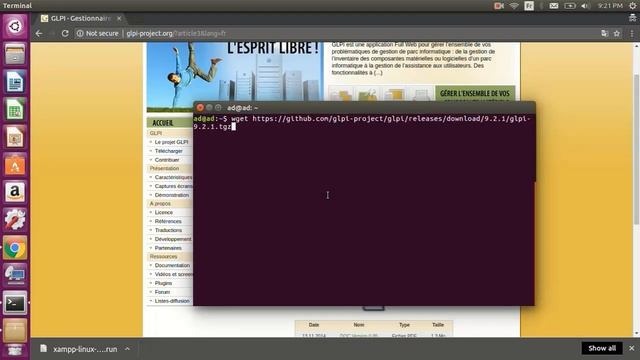Click translate page icon in address bar
Viewport: 640px width, 360px height.
click(x=604, y=33)
